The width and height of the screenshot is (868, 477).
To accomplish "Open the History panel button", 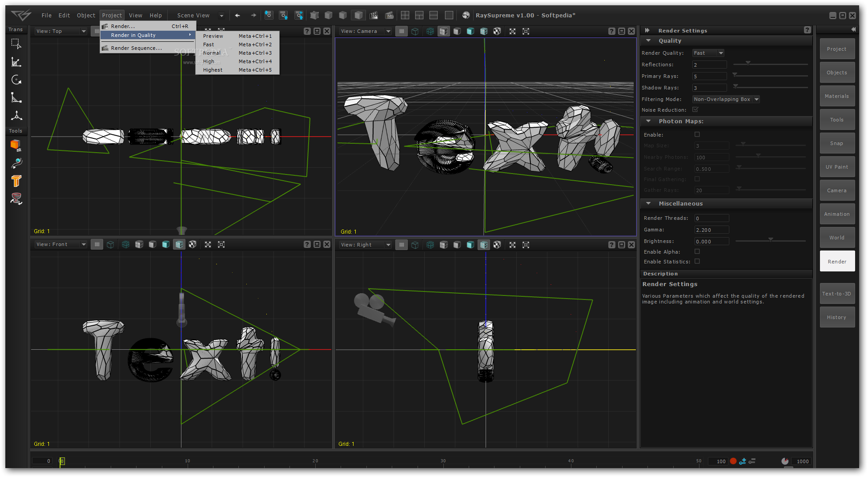I will tap(837, 317).
